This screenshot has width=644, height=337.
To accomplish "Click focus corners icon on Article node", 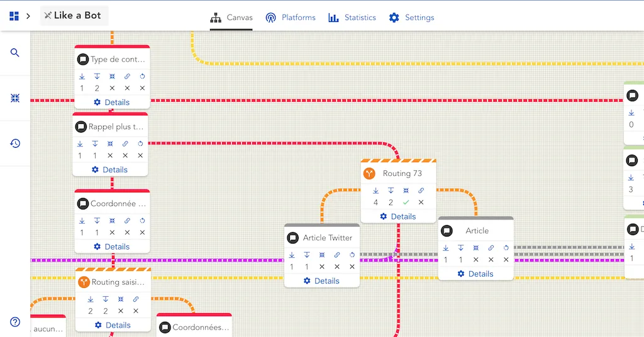I will tap(475, 248).
